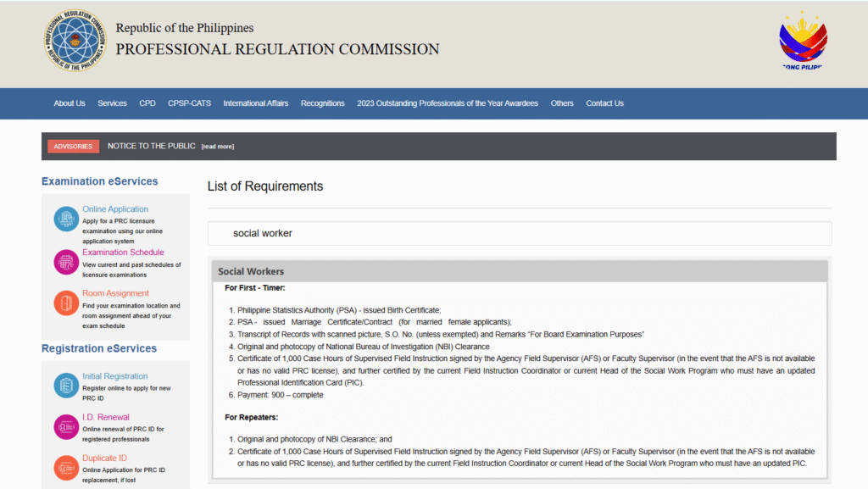Click the PSA-issued Marriage Certificate/Contract requirement
This screenshot has height=489, width=868.
click(374, 322)
